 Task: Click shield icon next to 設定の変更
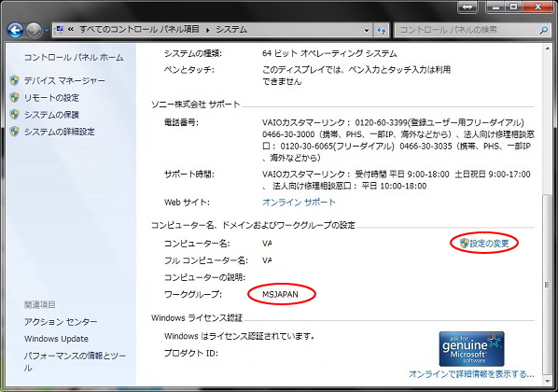click(x=464, y=244)
